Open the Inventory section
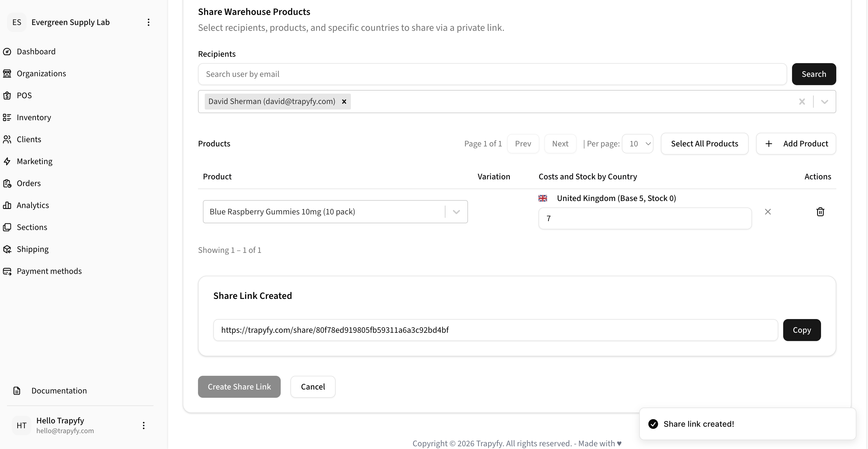The image size is (868, 449). point(34,117)
